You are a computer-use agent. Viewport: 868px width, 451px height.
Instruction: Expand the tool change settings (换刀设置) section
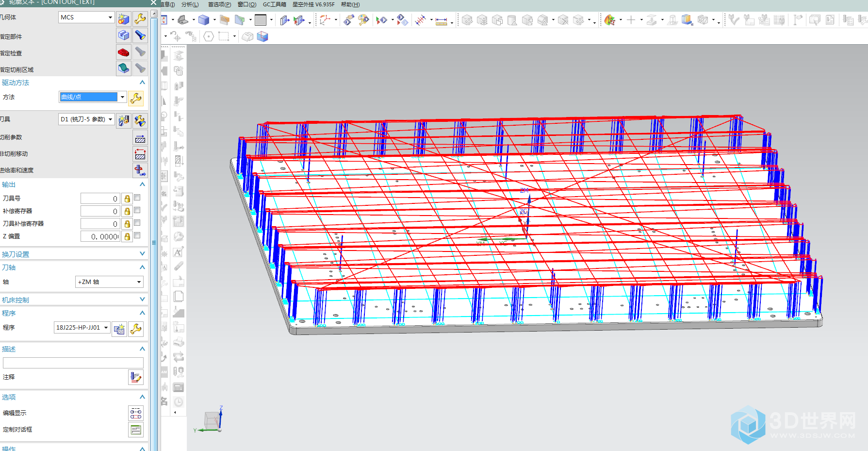[x=142, y=254]
